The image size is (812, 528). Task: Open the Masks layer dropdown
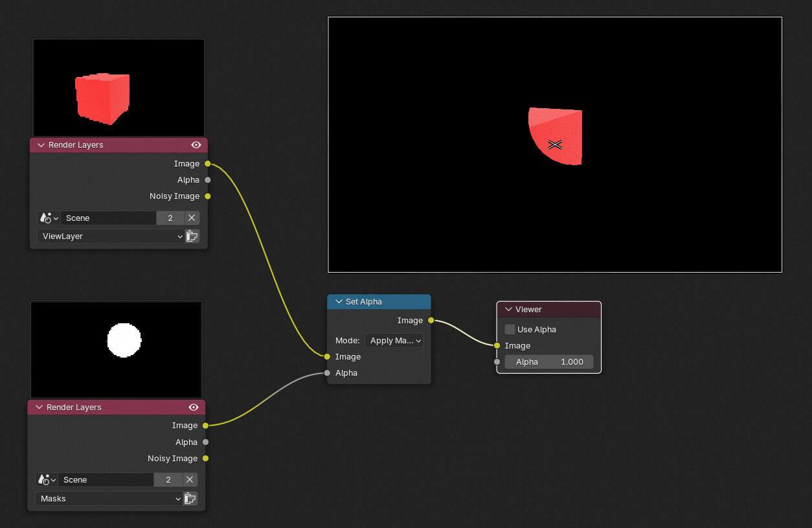pos(109,498)
